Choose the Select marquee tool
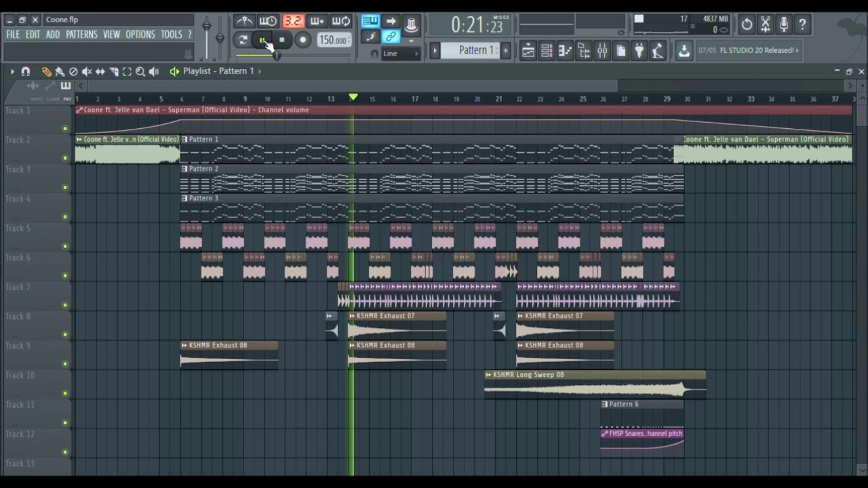The width and height of the screenshot is (868, 488). 127,71
